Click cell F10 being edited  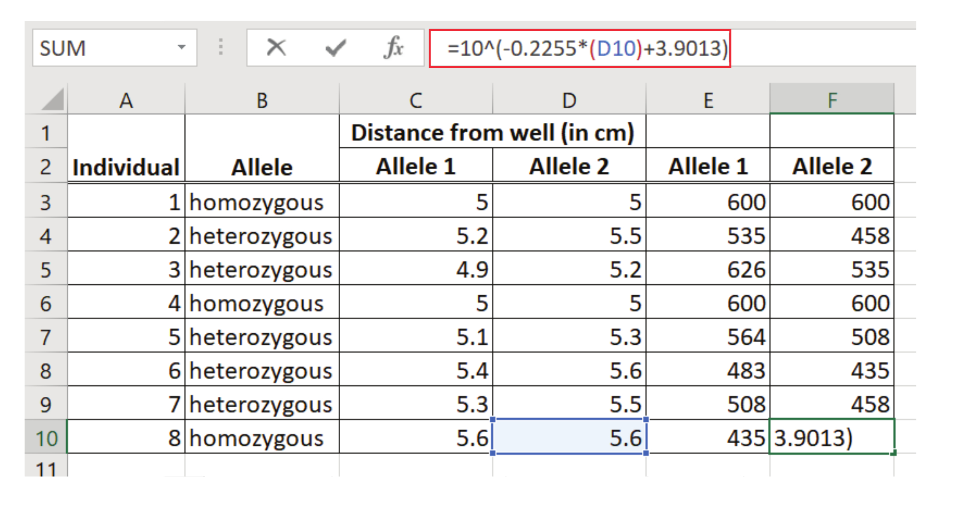(x=832, y=438)
